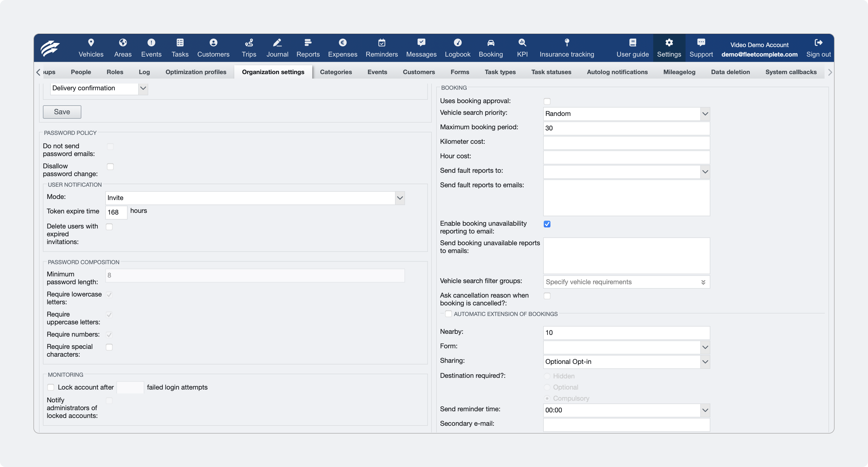868x467 pixels.
Task: Switch to the People tab
Action: click(81, 72)
